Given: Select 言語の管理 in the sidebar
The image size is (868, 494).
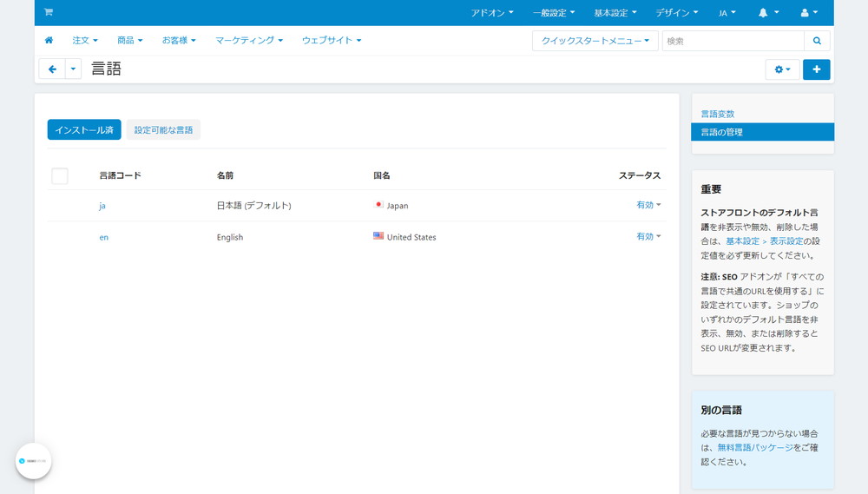Looking at the screenshot, I should coord(762,132).
